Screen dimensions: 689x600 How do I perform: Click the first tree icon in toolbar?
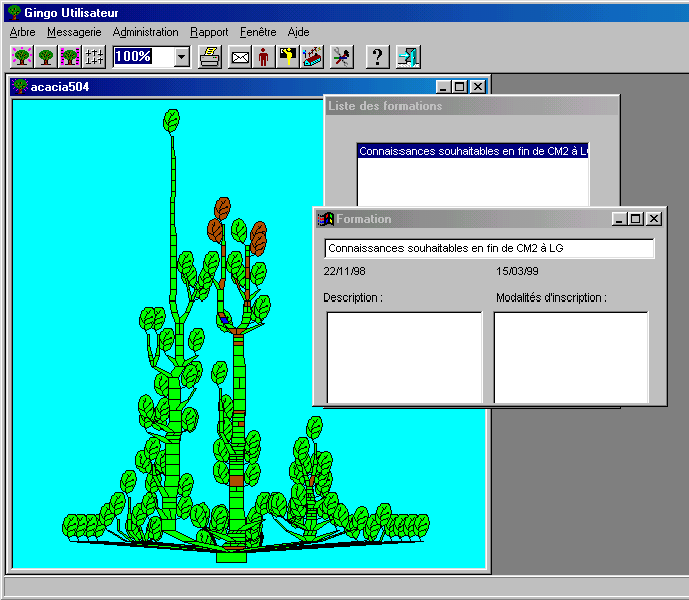(x=21, y=57)
